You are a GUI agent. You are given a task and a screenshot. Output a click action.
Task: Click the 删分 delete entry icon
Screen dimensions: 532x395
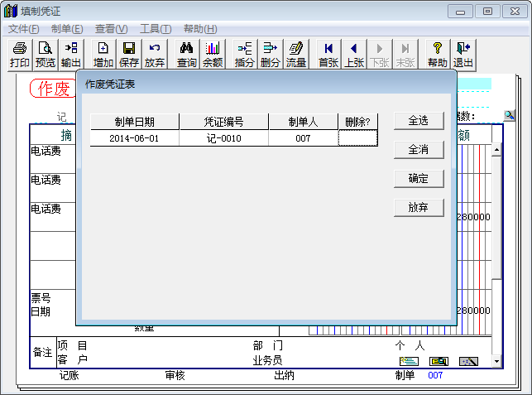tap(271, 55)
